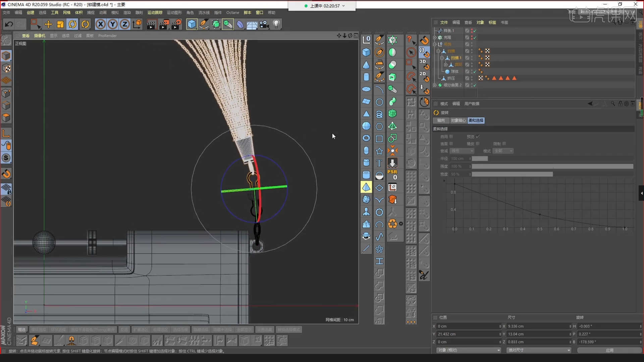Screen dimensions: 644x362
Task: Click the 2D snap icon
Action: click(x=424, y=76)
